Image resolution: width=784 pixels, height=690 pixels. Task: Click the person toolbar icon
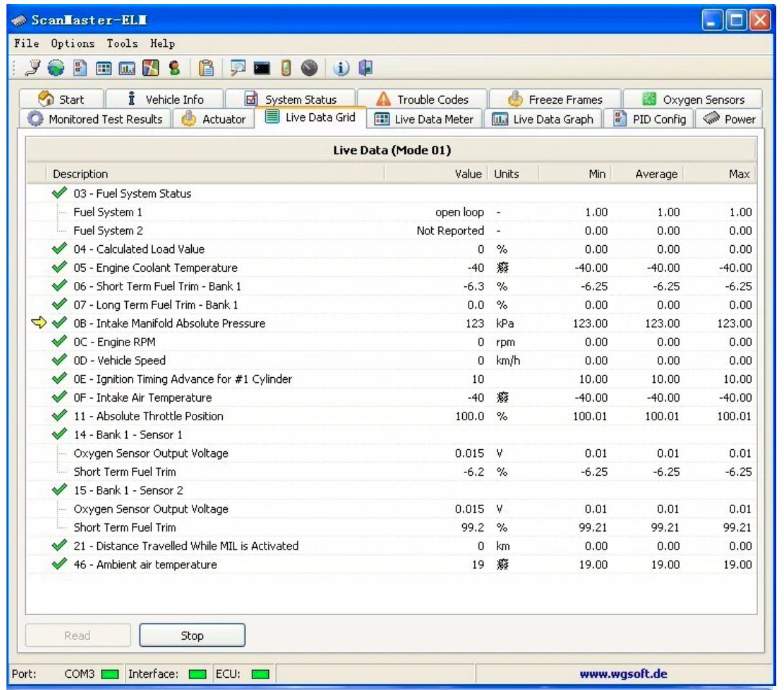174,68
